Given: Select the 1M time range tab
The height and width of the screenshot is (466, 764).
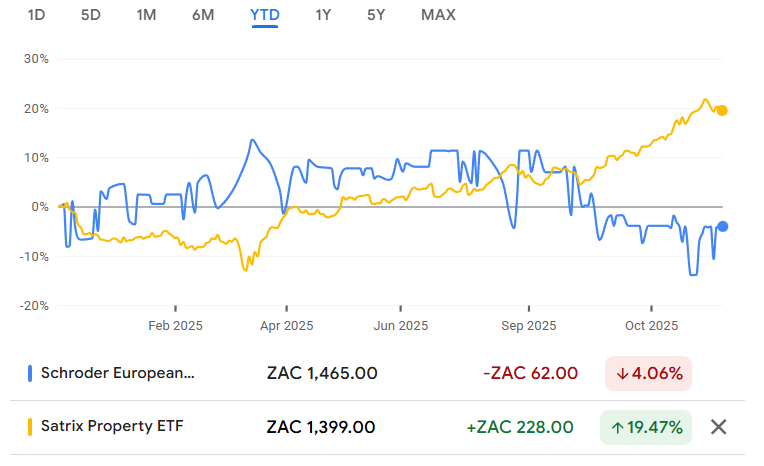Looking at the screenshot, I should [x=146, y=15].
